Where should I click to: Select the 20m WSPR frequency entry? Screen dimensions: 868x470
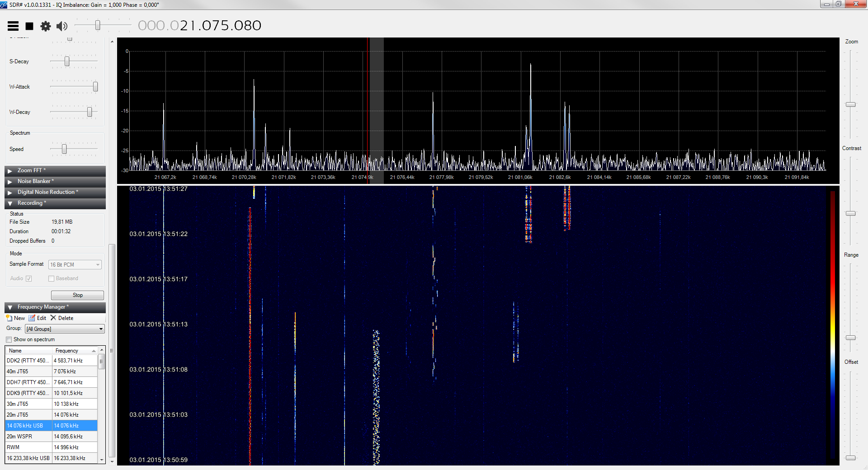(51, 437)
